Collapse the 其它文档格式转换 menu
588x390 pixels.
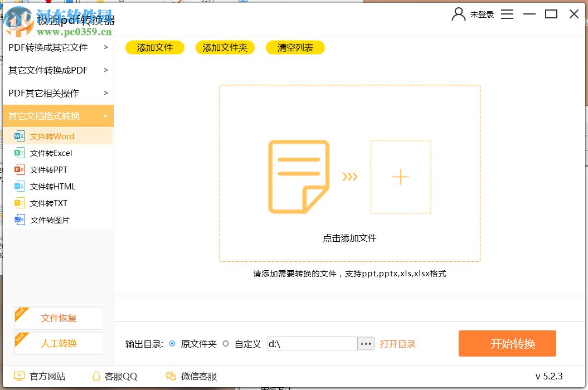(57, 116)
